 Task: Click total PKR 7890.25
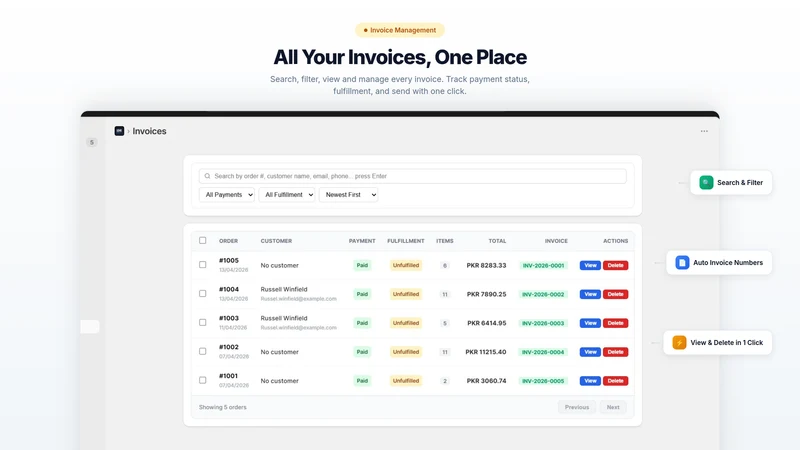[x=486, y=294]
